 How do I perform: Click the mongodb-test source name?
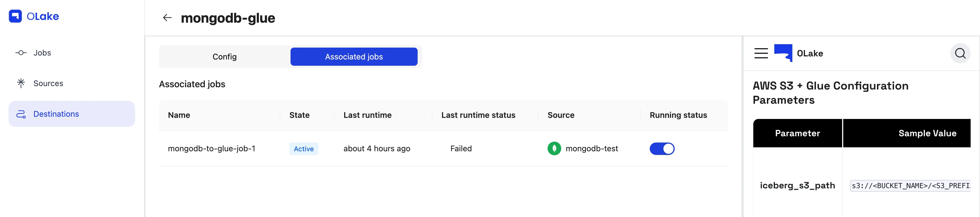[592, 149]
